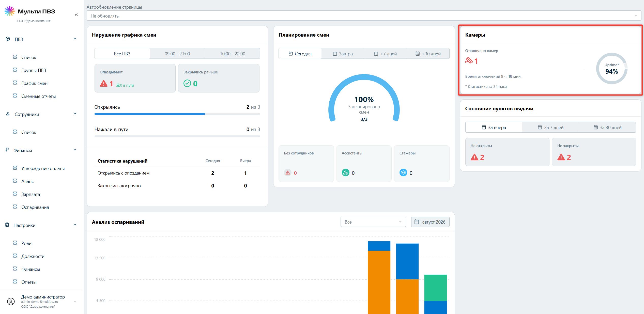This screenshot has width=644, height=314.
Task: Open the август 2026 month picker
Action: (430, 222)
